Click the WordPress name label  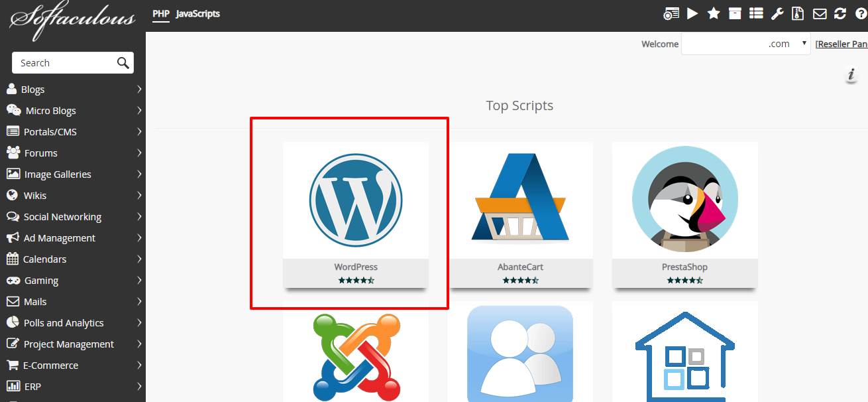(x=356, y=267)
